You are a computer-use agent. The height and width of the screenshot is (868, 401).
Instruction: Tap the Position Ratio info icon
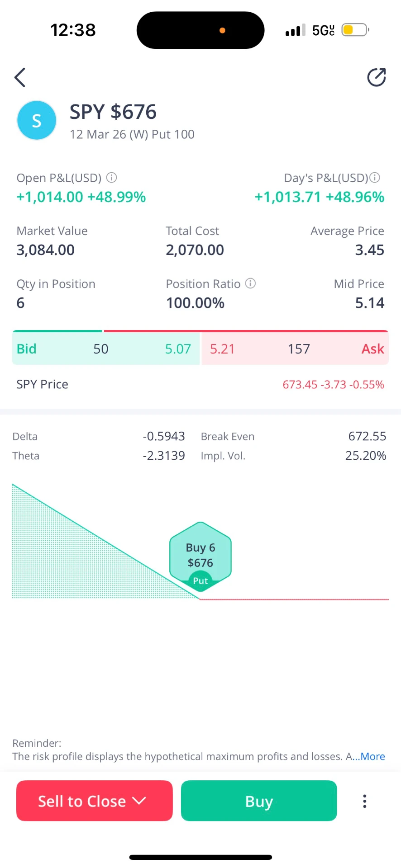(x=250, y=283)
